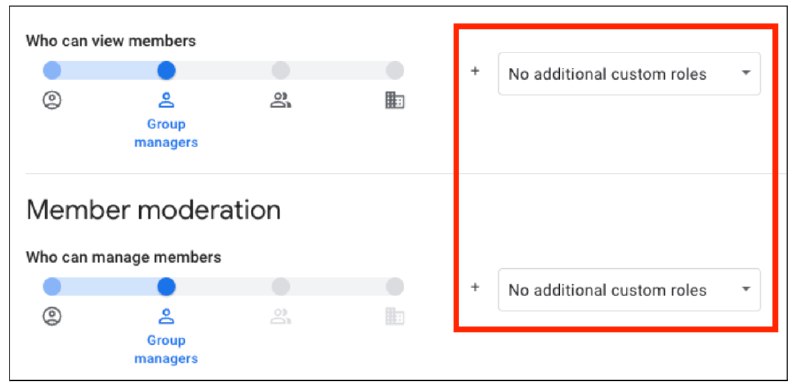Click Group managers label under view members
The image size is (800, 387).
(x=166, y=133)
